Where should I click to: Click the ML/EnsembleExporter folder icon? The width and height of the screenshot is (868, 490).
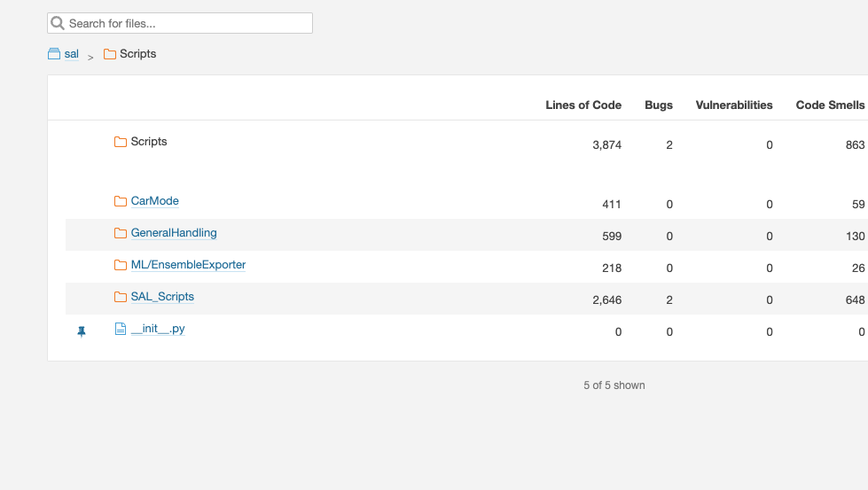[x=121, y=265]
